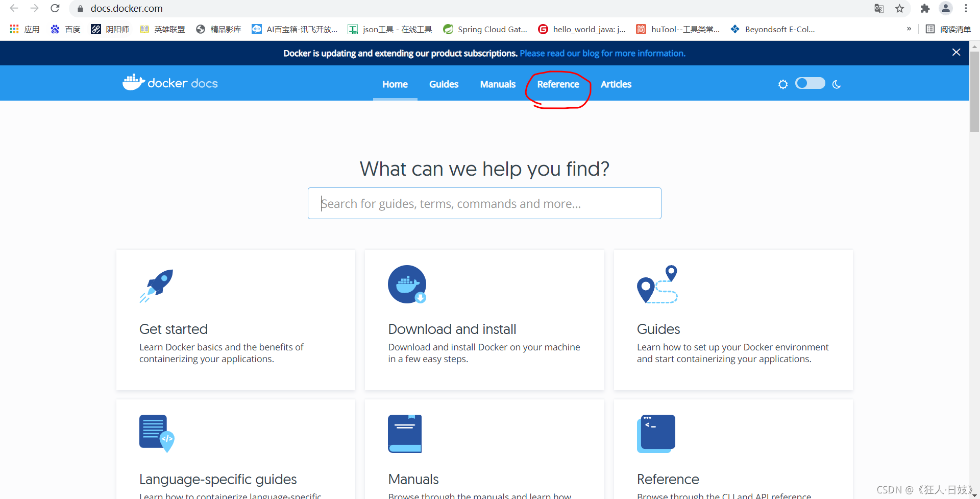Viewport: 980px width, 499px height.
Task: Click the vertical scrollbar thumb
Action: coord(974,92)
